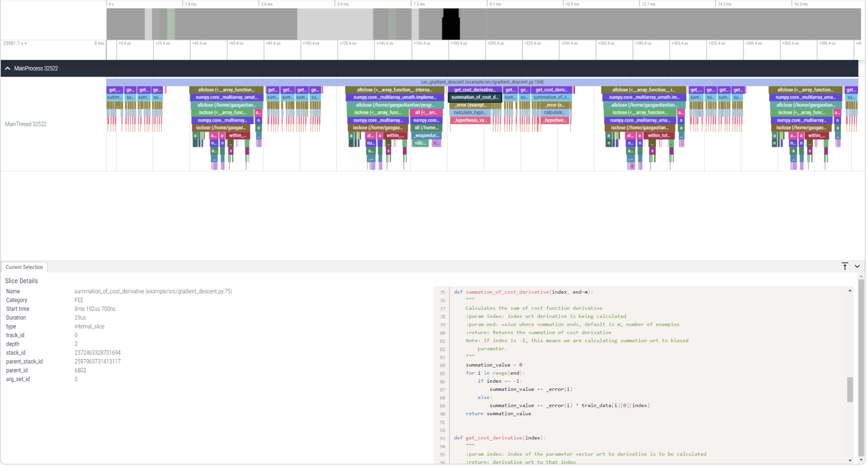
Task: Collapse details panel with down chevron
Action: point(857,266)
